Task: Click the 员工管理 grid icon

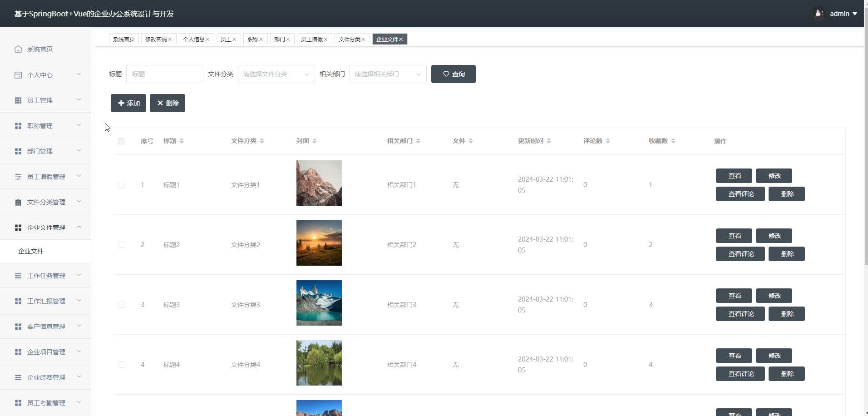Action: pos(18,100)
